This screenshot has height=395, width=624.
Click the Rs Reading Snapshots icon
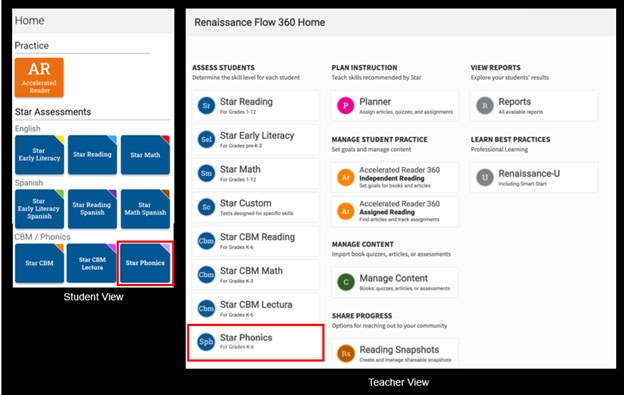coord(345,354)
